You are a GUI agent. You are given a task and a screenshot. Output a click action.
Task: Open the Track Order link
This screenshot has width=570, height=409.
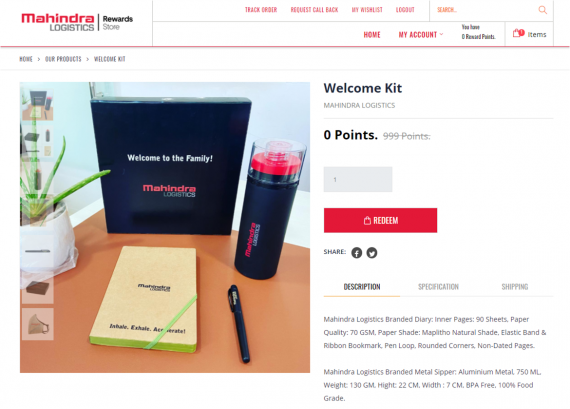(x=261, y=10)
